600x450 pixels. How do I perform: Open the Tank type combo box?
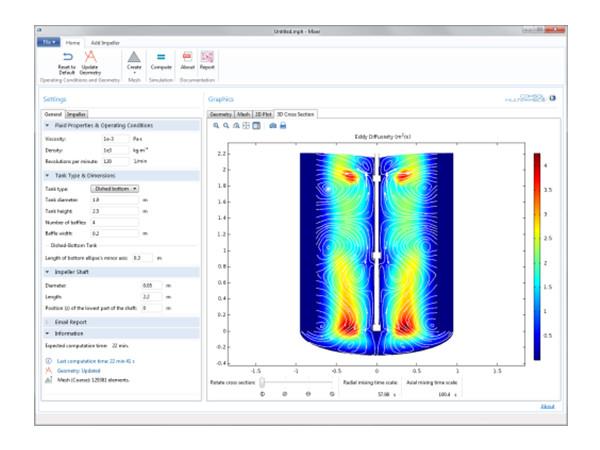[x=114, y=189]
